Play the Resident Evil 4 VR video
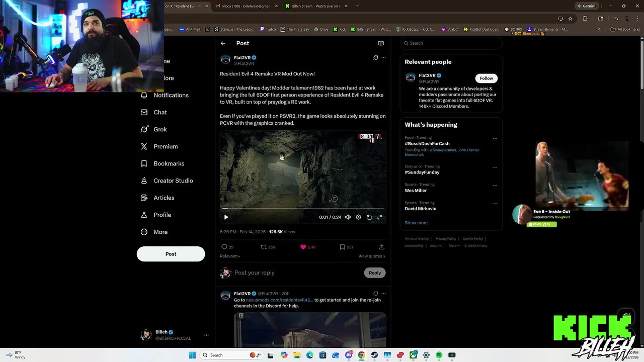This screenshot has width=644, height=362. [x=226, y=217]
